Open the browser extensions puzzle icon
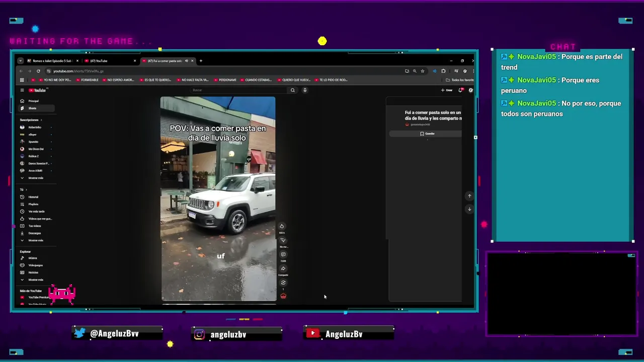The width and height of the screenshot is (644, 362). (x=443, y=71)
